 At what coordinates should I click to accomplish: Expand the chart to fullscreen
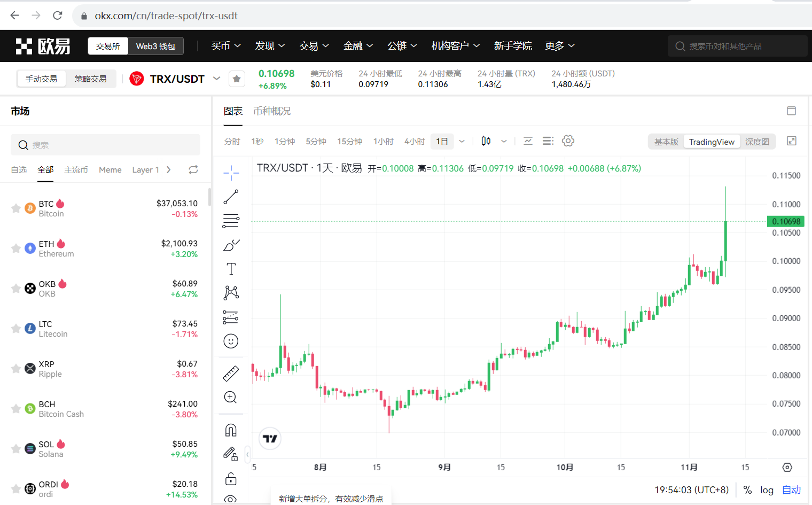tap(792, 141)
